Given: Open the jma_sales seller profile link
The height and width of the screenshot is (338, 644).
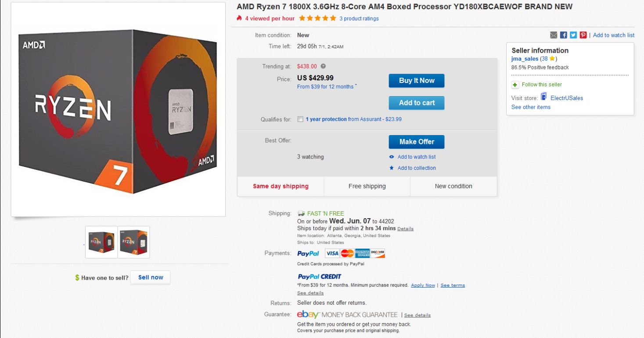Looking at the screenshot, I should point(525,58).
